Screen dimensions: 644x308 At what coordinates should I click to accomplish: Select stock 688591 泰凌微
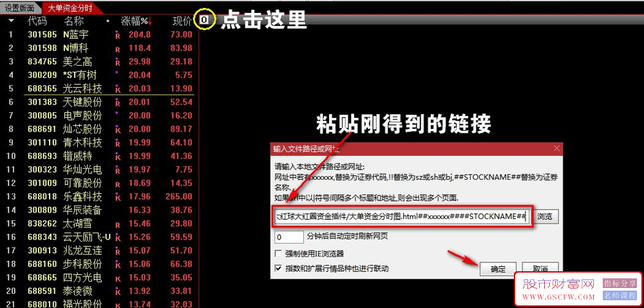coord(99,291)
